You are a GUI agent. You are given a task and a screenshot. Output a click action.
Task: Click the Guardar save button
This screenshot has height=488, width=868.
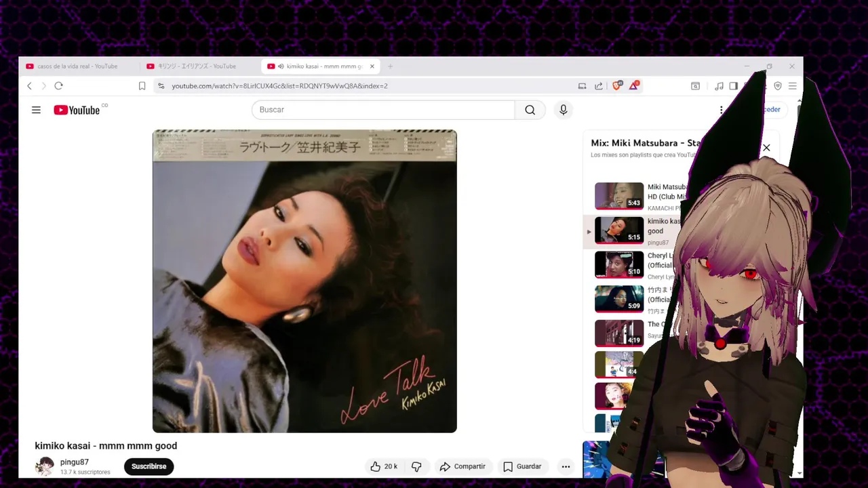tap(522, 466)
